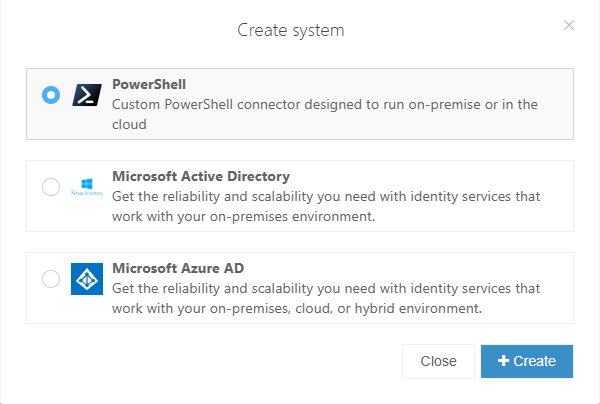Click the Microsoft Active Directory heading

[x=201, y=176]
